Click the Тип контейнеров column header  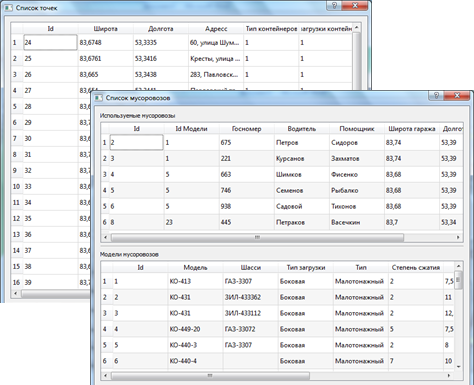point(271,29)
